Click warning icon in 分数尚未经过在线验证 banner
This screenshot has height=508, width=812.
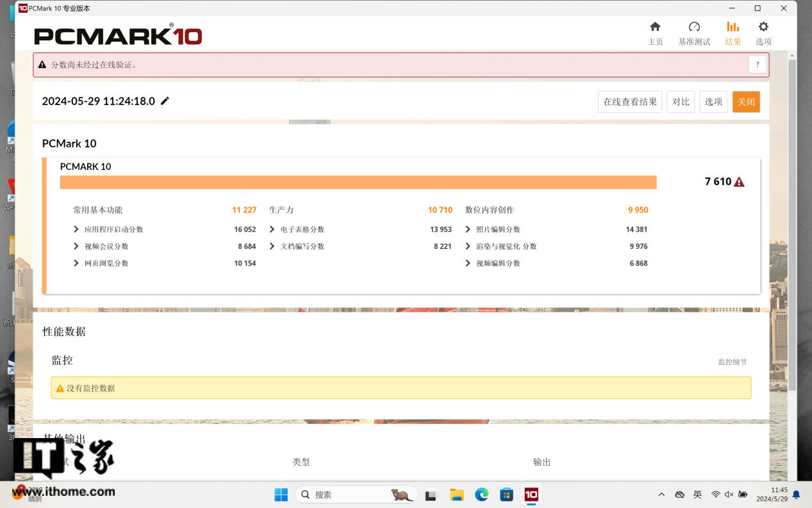[42, 65]
